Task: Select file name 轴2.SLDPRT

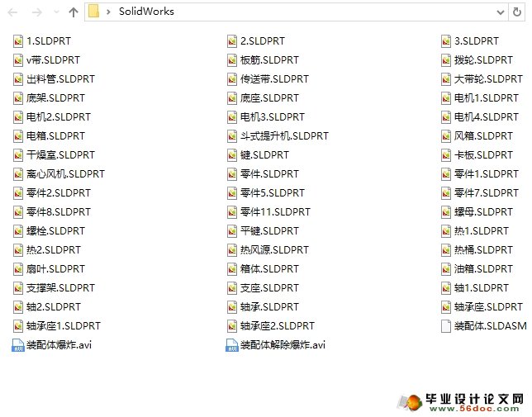Action: [x=54, y=307]
